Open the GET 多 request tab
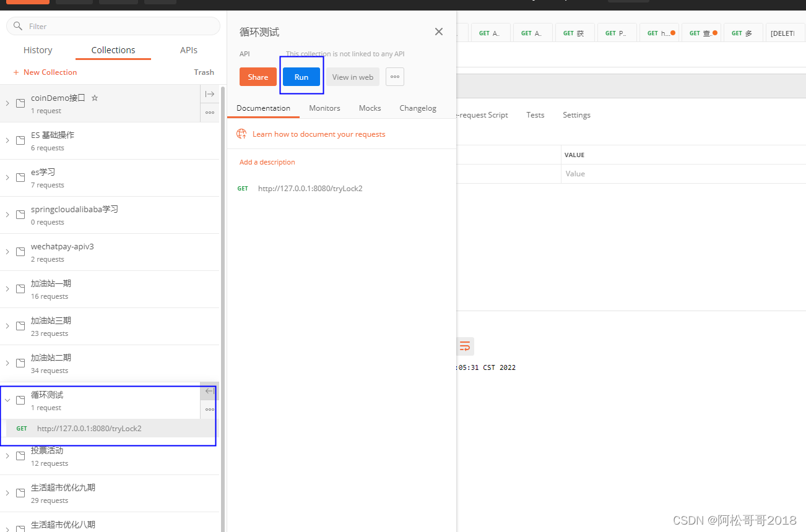Viewport: 806px width, 532px height. [x=743, y=33]
